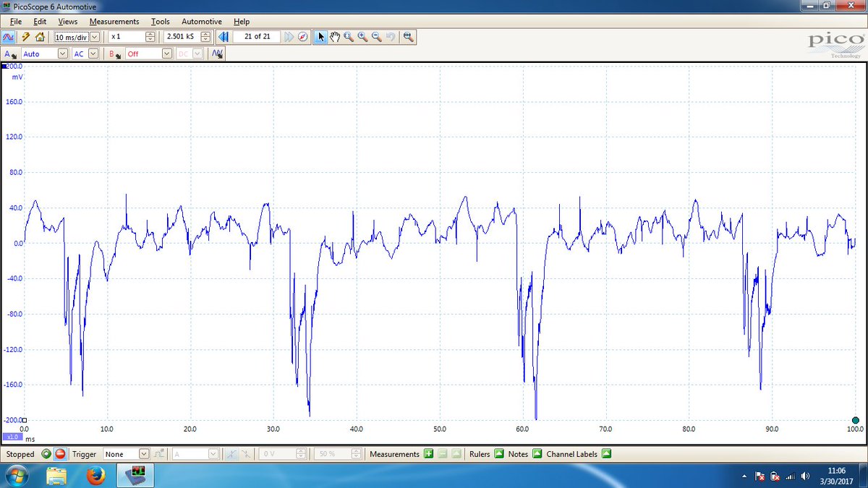Open the Edit menu
Image resolution: width=868 pixels, height=488 pixels.
(40, 22)
